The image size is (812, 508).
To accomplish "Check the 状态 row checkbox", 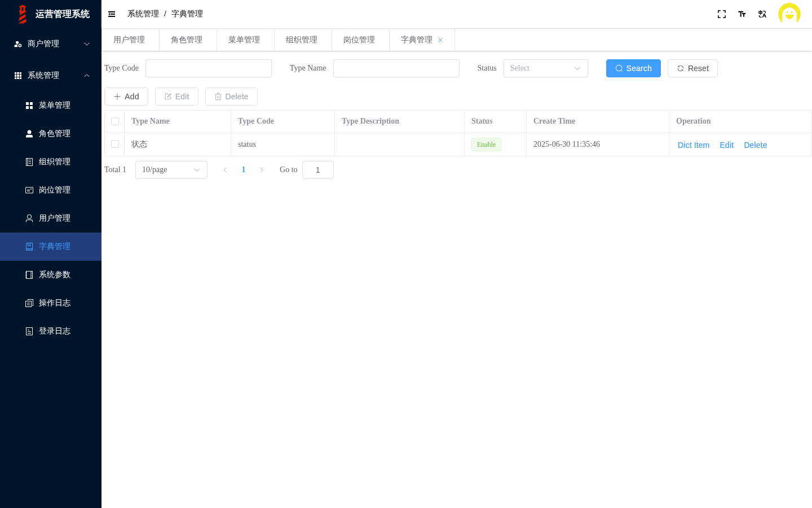I will [x=115, y=144].
